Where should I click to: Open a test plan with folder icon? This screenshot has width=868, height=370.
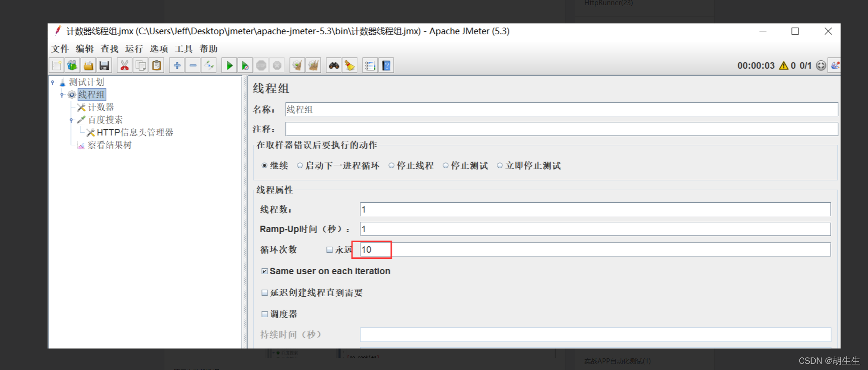tap(88, 65)
